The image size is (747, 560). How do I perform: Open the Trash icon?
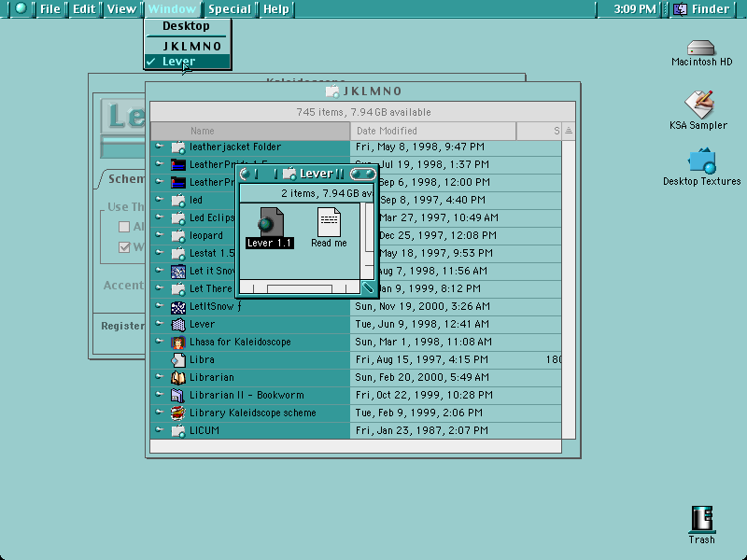tap(702, 519)
